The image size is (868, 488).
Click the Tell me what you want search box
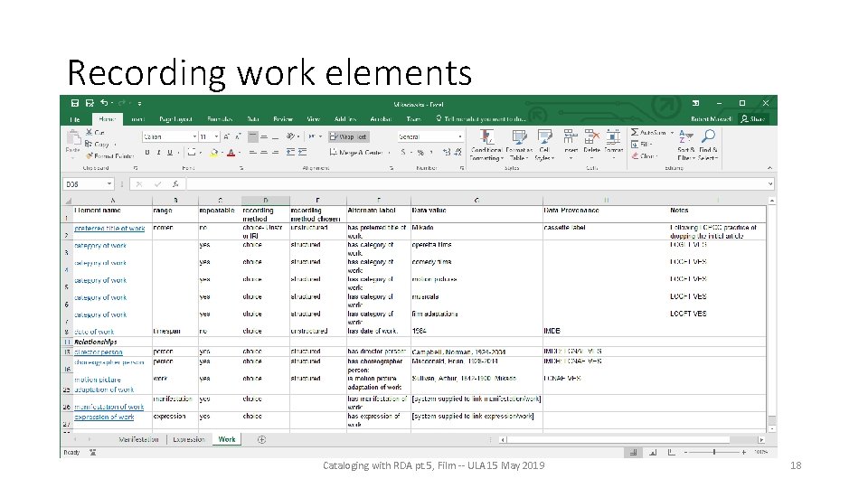[x=481, y=119]
